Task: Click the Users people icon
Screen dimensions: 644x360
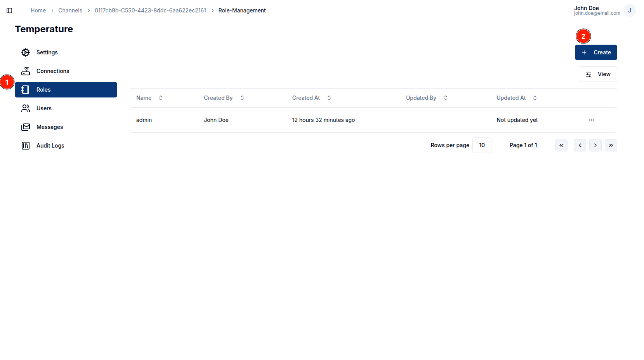Action: click(26, 108)
